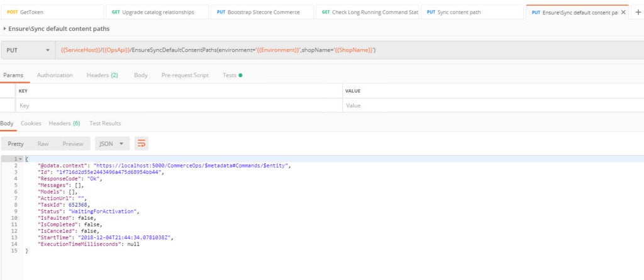Screen dimensions: 644x280
Task: Switch response view to Raw
Action: [43, 144]
